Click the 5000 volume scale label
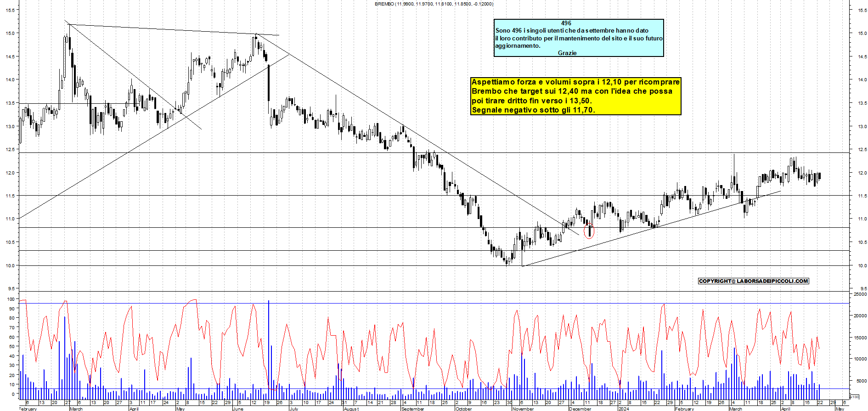Screen dimensions: 868x411 coord(861,381)
